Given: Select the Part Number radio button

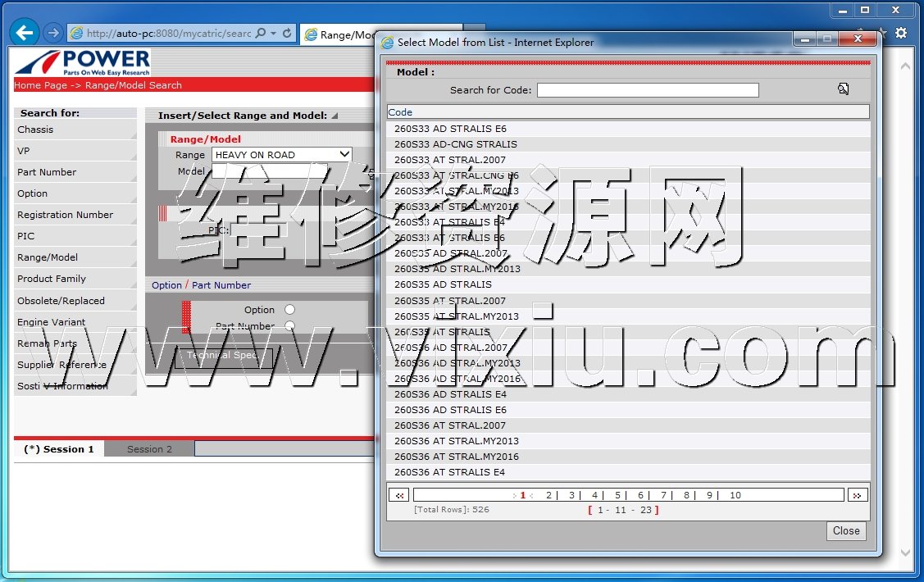Looking at the screenshot, I should tap(289, 326).
